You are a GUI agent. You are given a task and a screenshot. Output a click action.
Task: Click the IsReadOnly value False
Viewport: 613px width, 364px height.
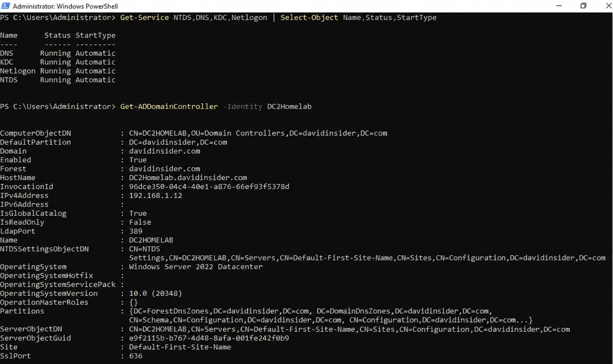[140, 222]
